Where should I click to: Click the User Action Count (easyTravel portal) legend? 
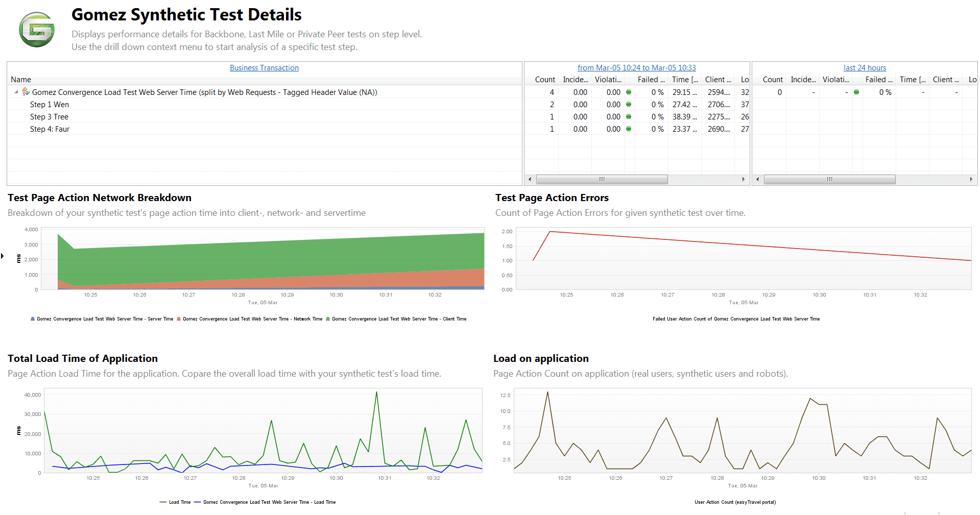[735, 502]
